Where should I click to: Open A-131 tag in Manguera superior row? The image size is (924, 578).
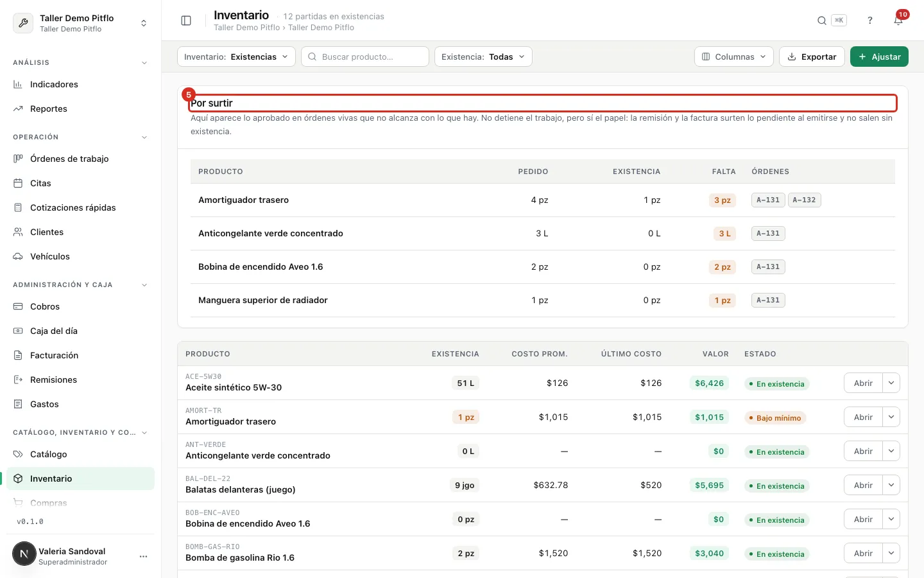click(x=768, y=300)
